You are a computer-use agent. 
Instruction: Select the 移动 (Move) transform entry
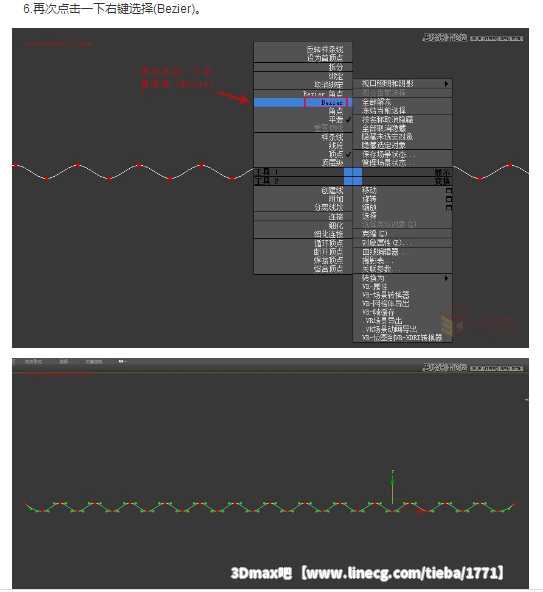pos(369,190)
